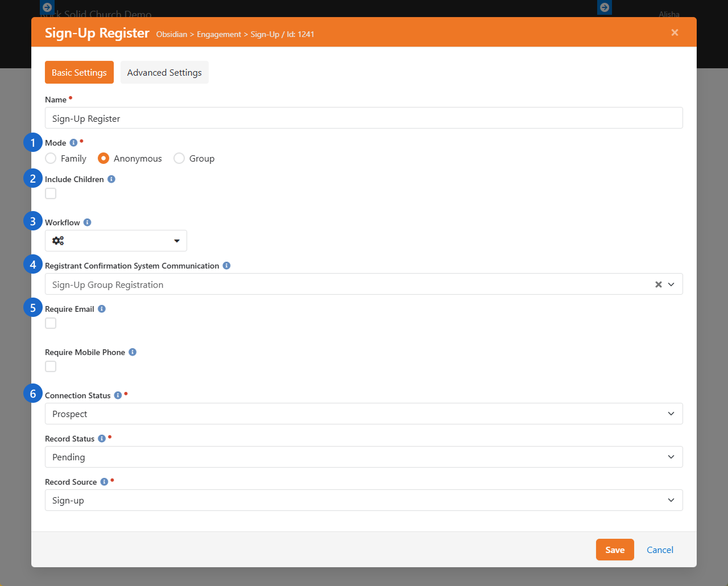Click the Mode info icon
Image resolution: width=728 pixels, height=586 pixels.
pos(73,143)
